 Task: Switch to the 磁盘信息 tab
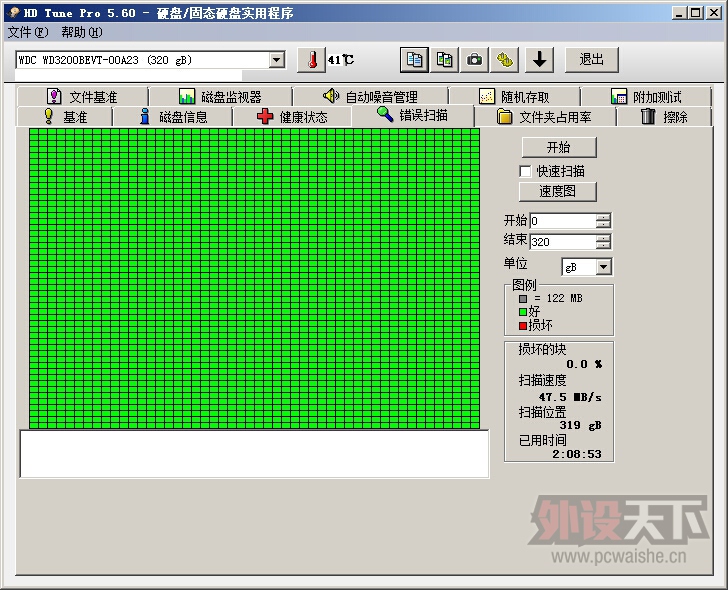click(x=173, y=117)
